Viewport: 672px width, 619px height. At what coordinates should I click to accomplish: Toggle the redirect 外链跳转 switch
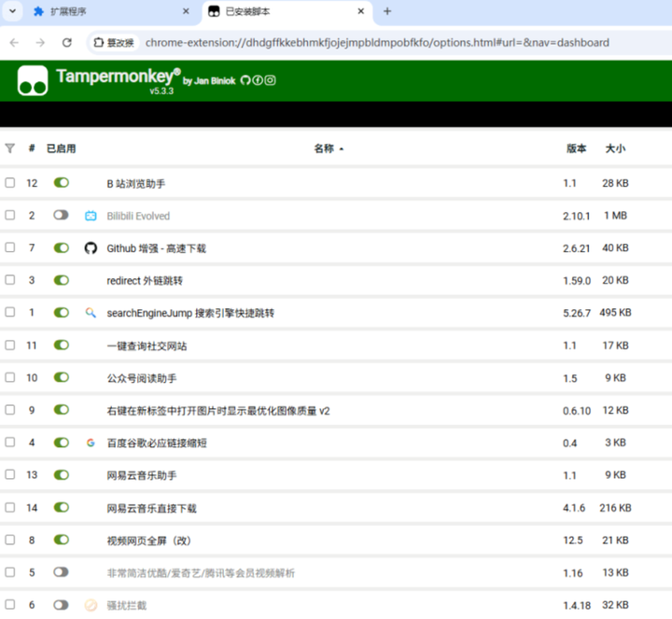pyautogui.click(x=62, y=280)
